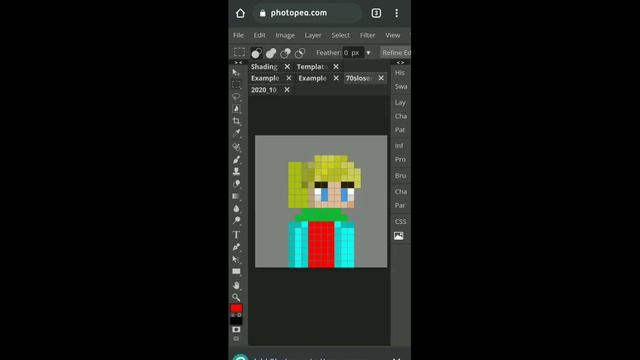Select the Gradient tool
The width and height of the screenshot is (640, 360).
tap(236, 196)
